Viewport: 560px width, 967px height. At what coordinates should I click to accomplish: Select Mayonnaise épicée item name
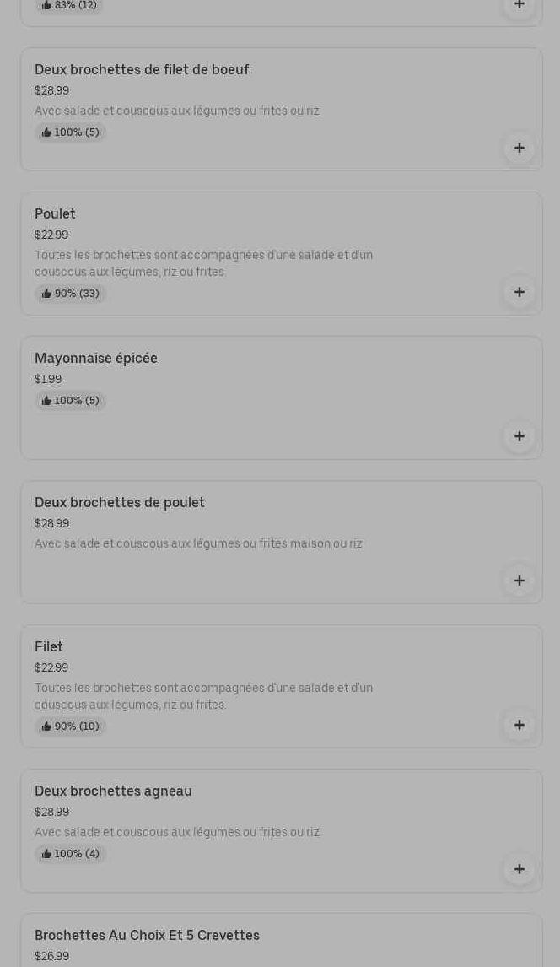pos(96,359)
